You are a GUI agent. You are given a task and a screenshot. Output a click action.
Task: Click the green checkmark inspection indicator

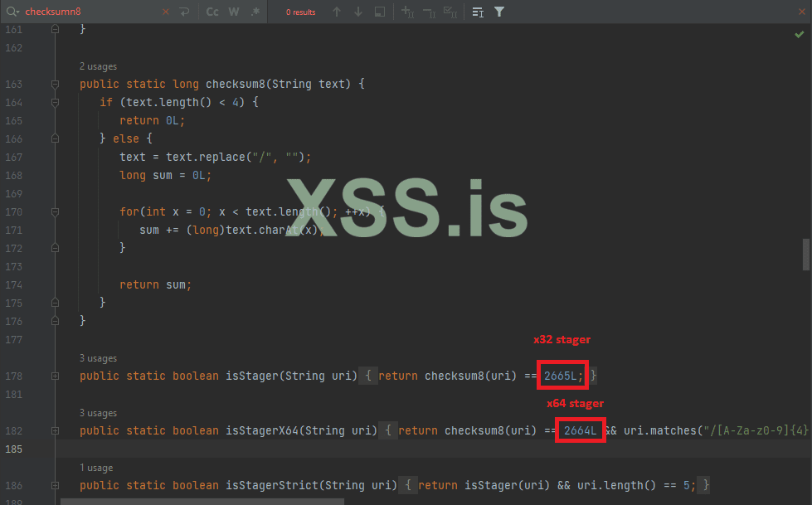(799, 35)
